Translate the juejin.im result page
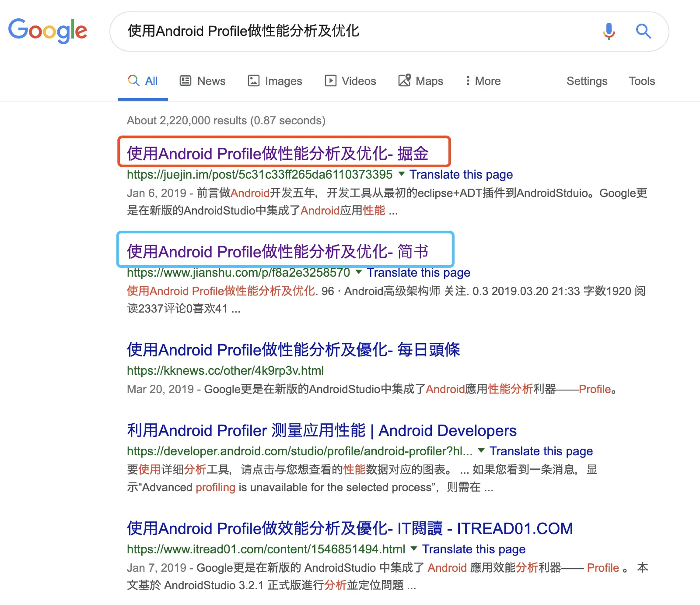700x605 pixels. 461,174
